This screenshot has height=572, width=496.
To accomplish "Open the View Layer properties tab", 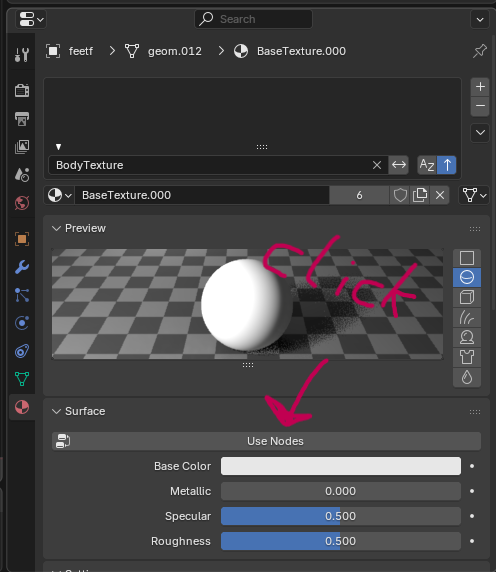I will 22,147.
